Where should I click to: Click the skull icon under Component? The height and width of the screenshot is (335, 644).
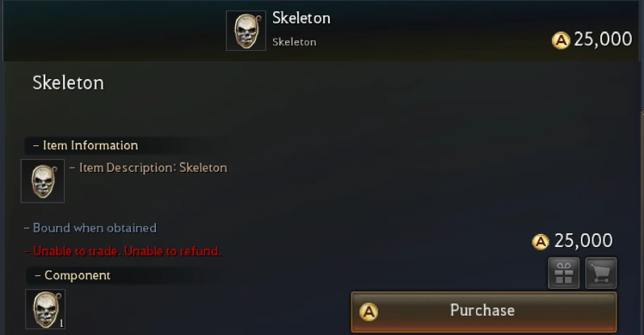(x=45, y=309)
